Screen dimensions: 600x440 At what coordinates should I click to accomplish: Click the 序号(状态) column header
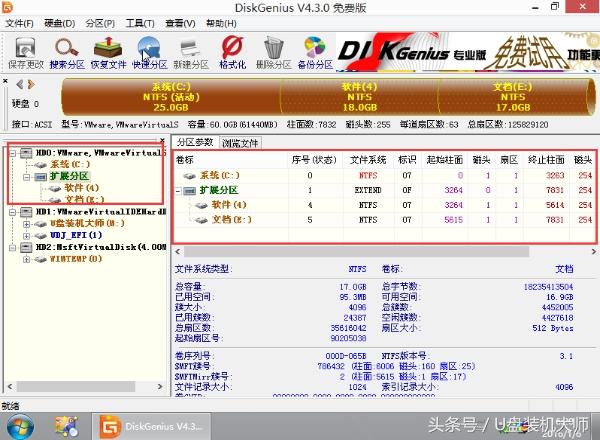pos(314,160)
